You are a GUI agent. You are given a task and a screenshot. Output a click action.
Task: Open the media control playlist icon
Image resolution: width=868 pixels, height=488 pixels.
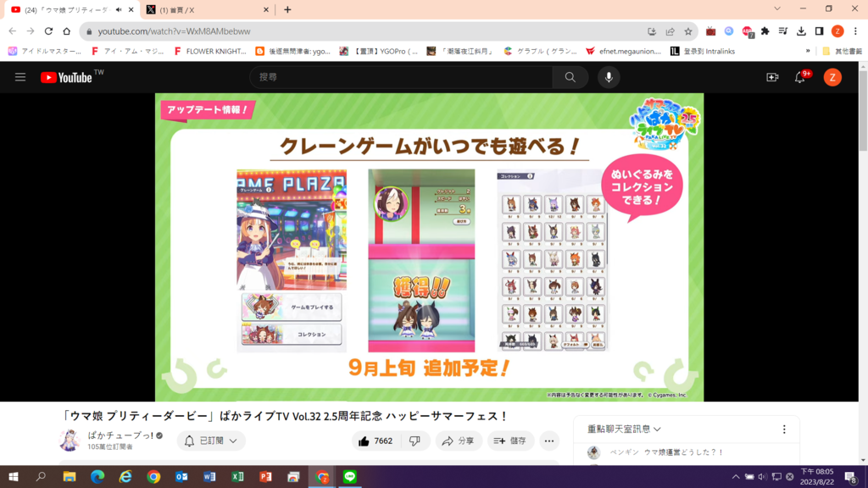782,31
